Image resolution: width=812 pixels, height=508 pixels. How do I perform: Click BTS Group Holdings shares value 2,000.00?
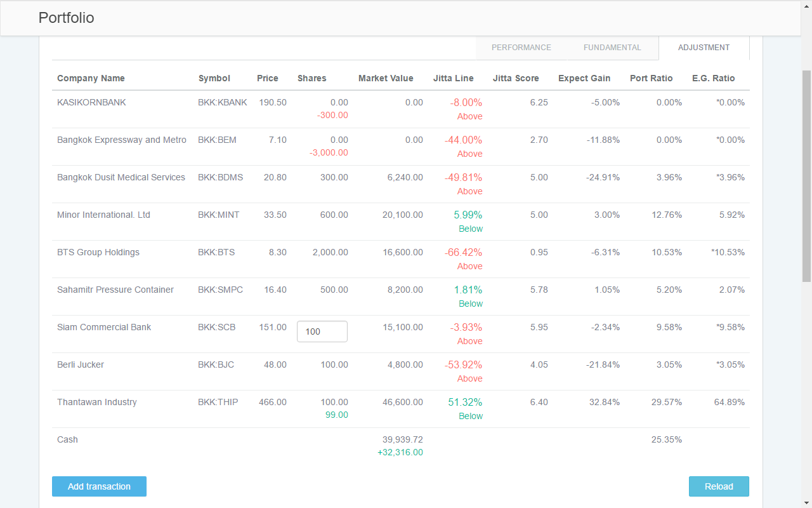tap(330, 252)
